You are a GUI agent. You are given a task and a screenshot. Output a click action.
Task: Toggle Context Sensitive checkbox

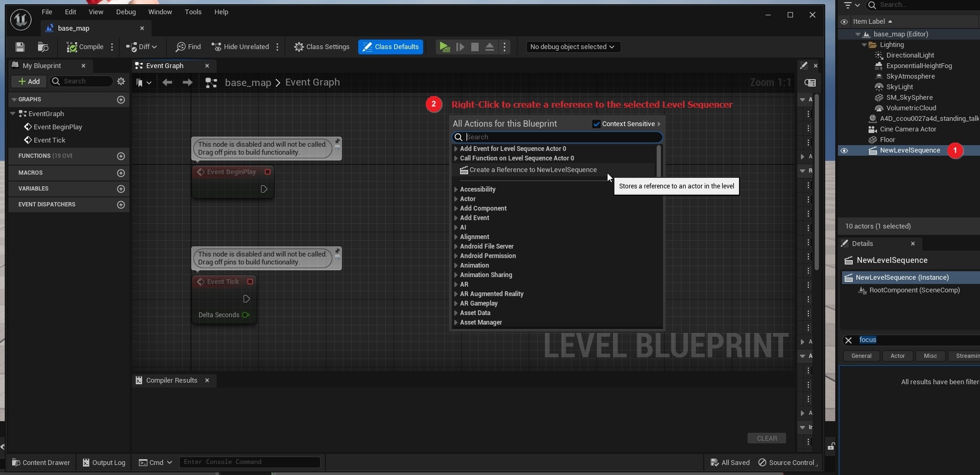click(x=596, y=124)
